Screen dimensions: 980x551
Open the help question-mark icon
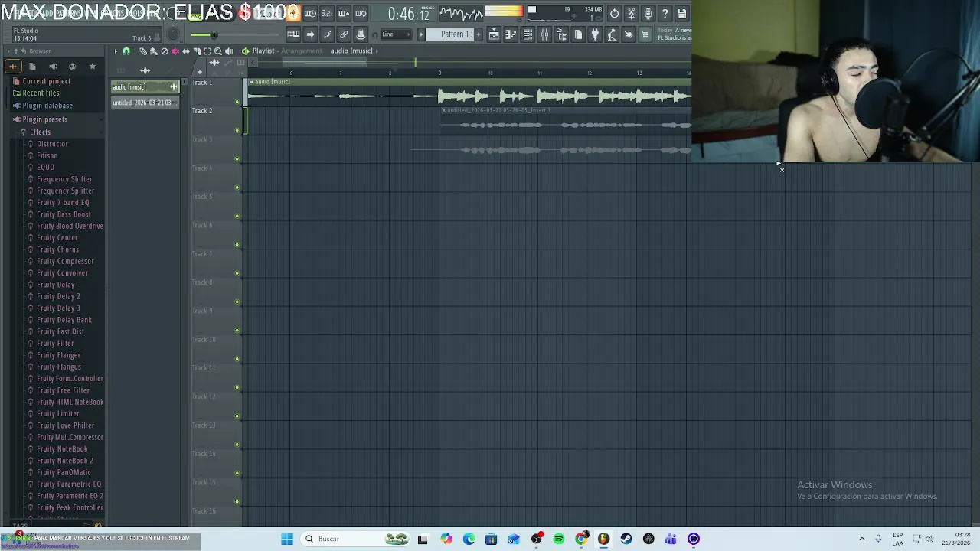665,13
